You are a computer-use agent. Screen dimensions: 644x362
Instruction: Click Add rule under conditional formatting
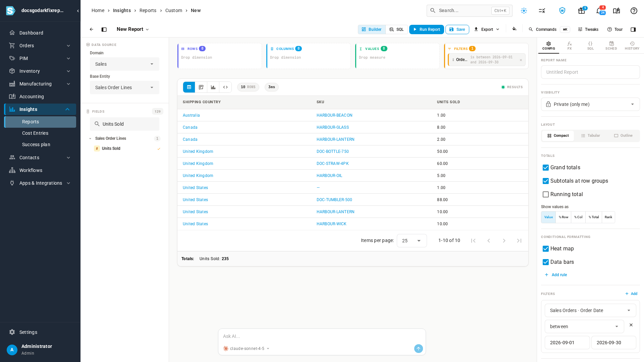coord(556,275)
